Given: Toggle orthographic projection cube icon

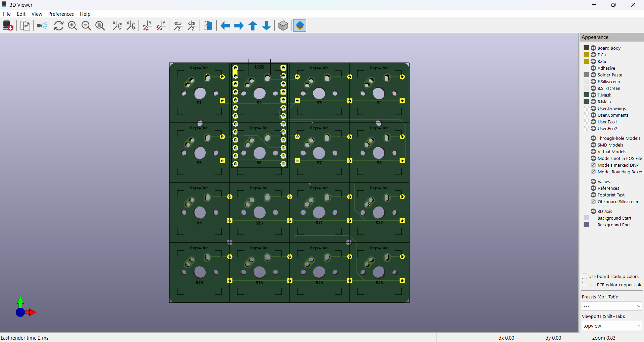Looking at the screenshot, I should click(x=283, y=26).
